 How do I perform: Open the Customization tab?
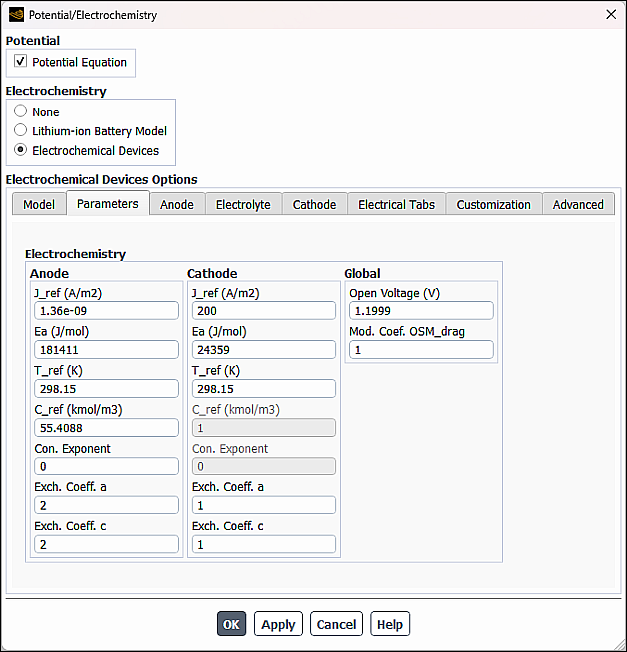coord(494,204)
